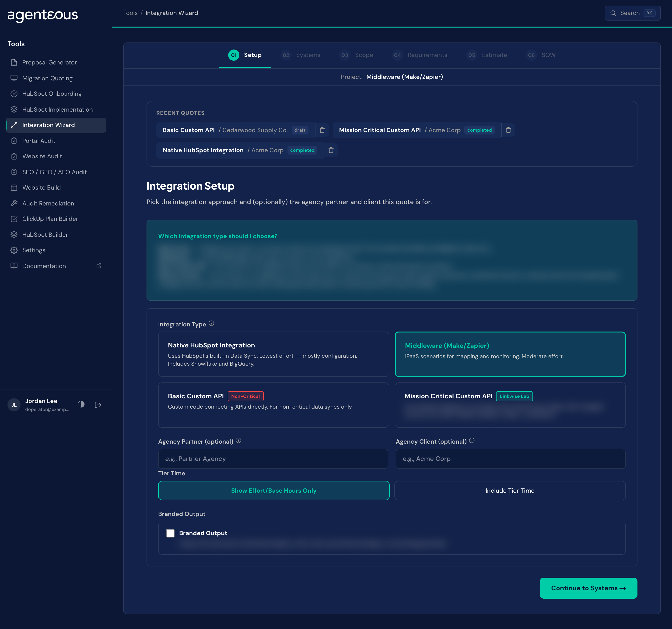
Task: Delete the Basic Custom API Cedarwood quote
Action: (322, 130)
